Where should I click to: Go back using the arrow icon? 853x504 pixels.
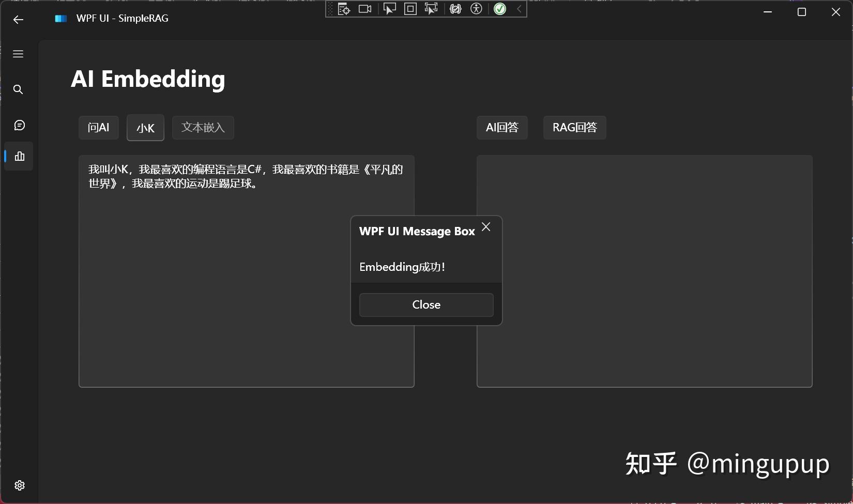pos(18,20)
